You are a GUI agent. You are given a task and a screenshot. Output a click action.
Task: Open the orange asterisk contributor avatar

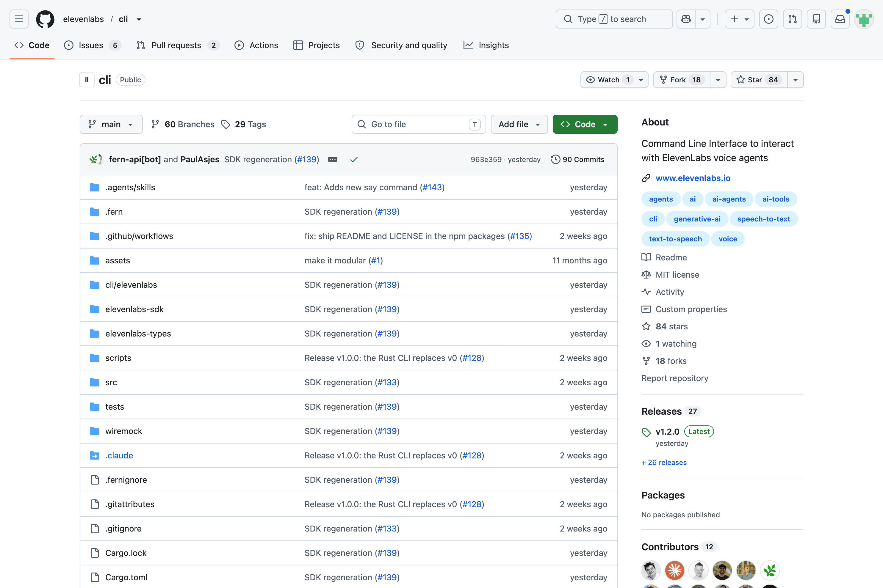pos(674,570)
